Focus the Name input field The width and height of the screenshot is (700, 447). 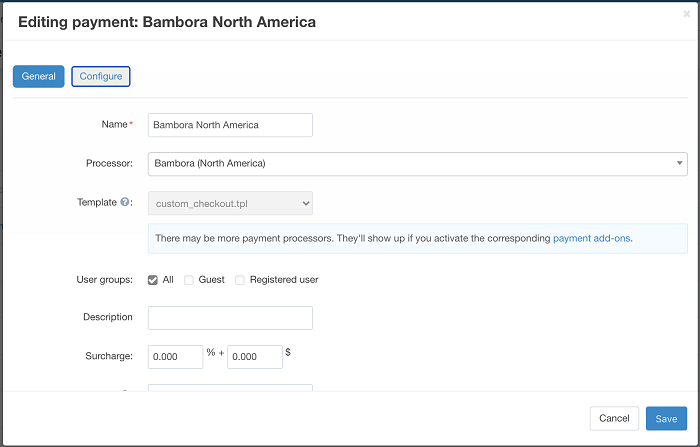[230, 125]
